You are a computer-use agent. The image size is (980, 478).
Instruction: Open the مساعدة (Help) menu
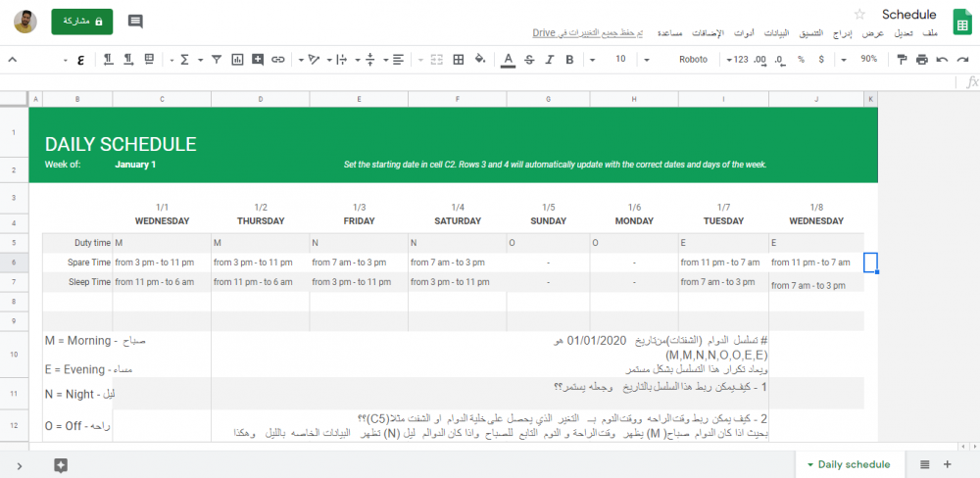point(668,33)
